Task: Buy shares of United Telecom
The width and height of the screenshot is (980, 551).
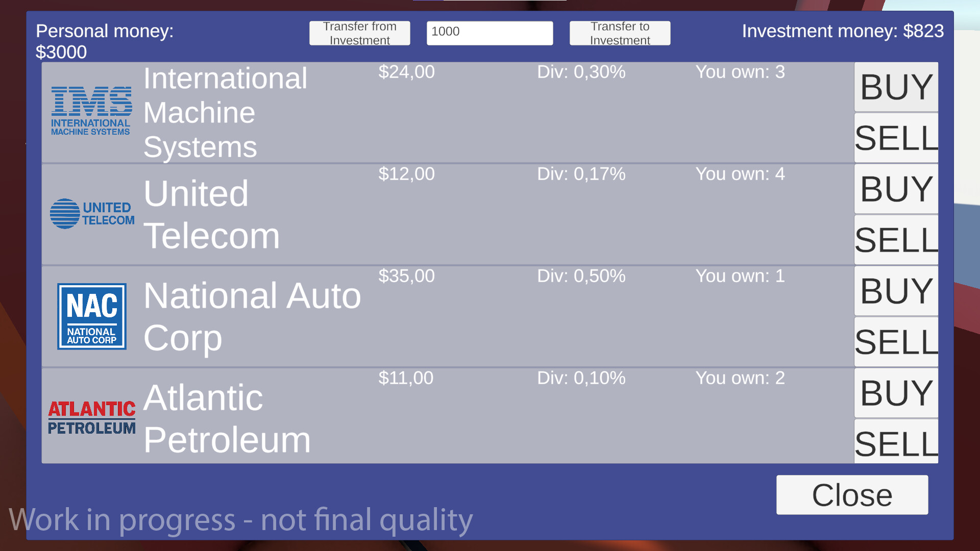Action: (x=895, y=189)
